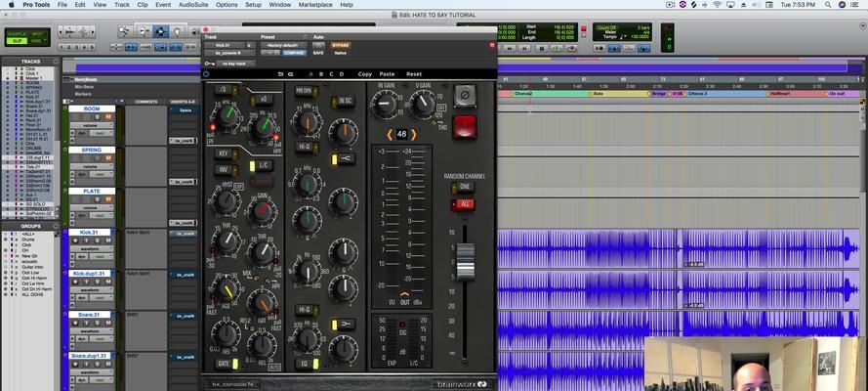Screen dimensions: 868x391
Task: Mute the ROOM track
Action: coord(108,117)
